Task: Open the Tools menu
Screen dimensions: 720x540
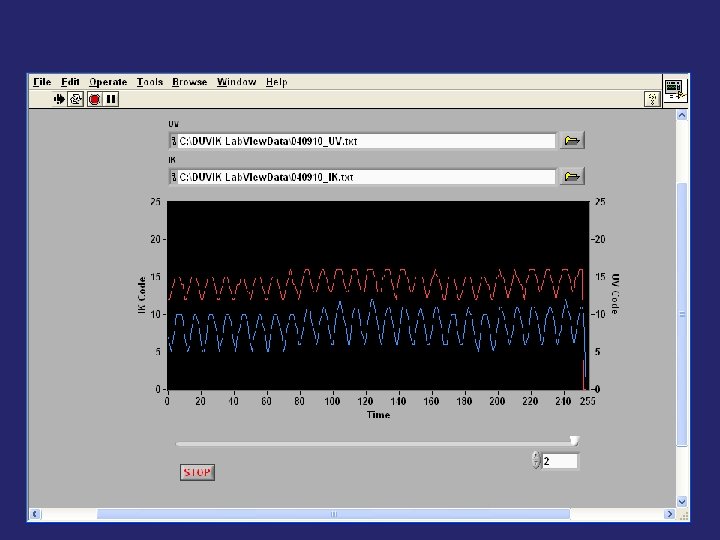Action: click(x=150, y=82)
